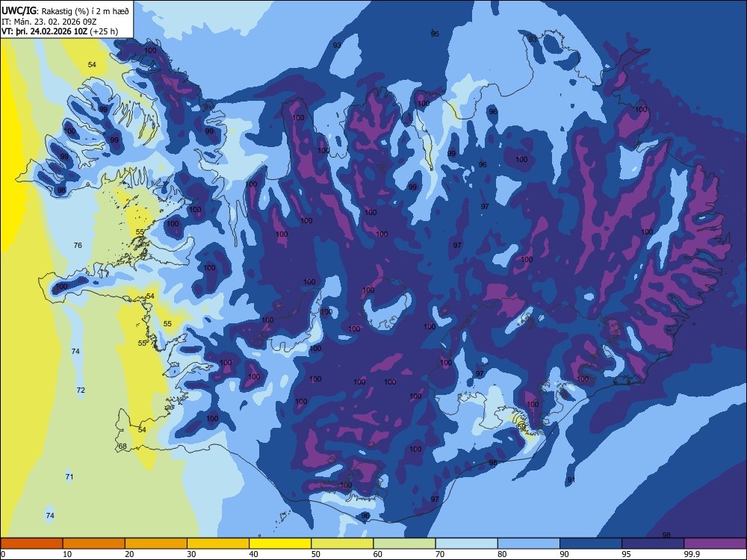This screenshot has height=560, width=747.
Task: Click the dark orange 0–10 legend color block
Action: pos(31,544)
